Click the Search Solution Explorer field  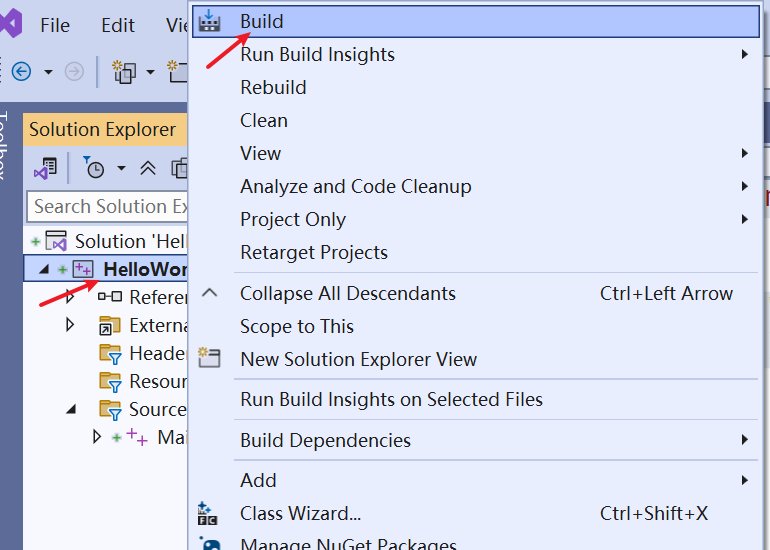point(105,206)
